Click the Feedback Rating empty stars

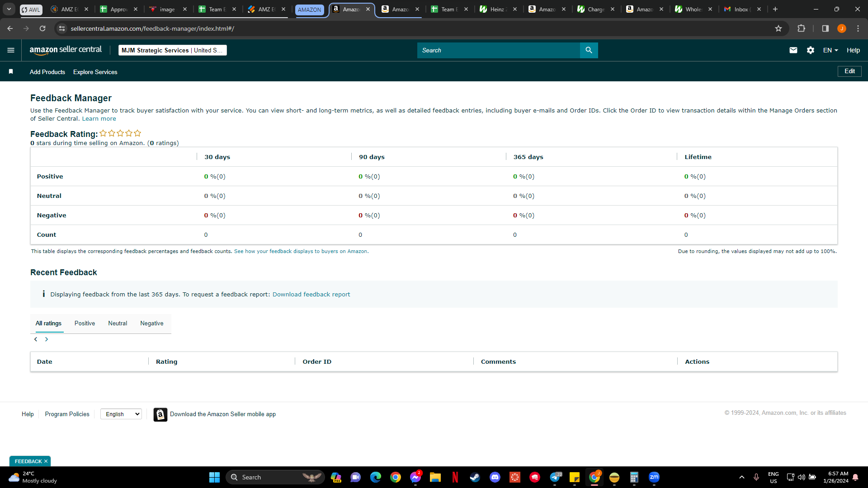click(x=120, y=133)
